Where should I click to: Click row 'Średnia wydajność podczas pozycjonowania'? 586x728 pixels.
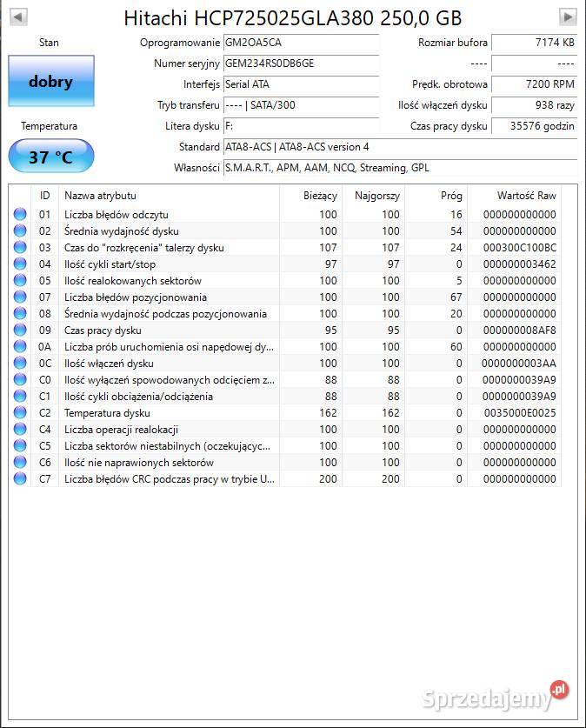point(285,313)
